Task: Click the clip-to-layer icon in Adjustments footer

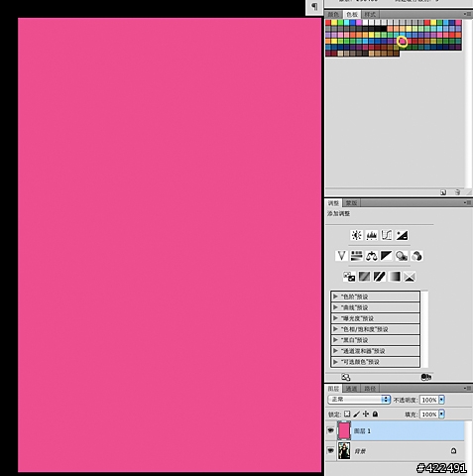Action: (426, 377)
